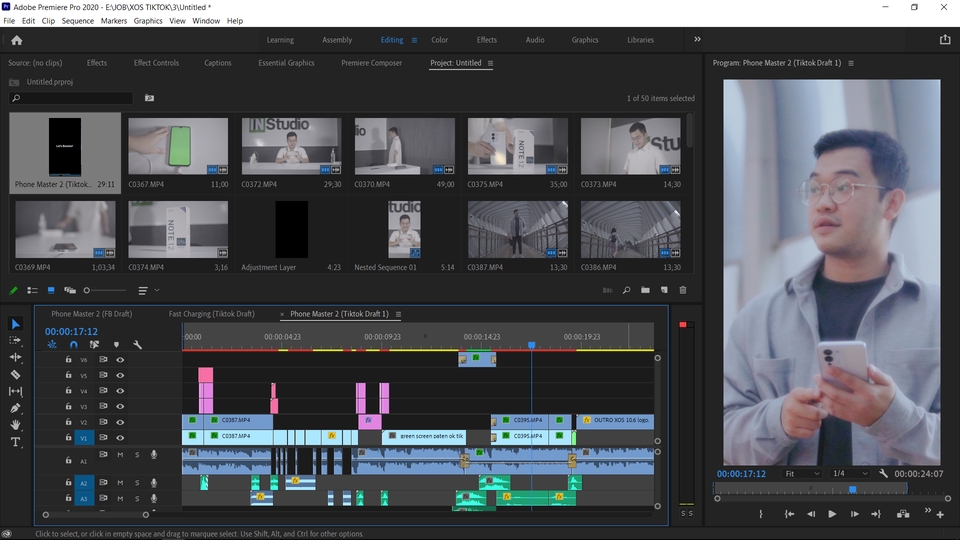Open the Fit zoom level dropdown
The width and height of the screenshot is (960, 540).
click(x=802, y=473)
